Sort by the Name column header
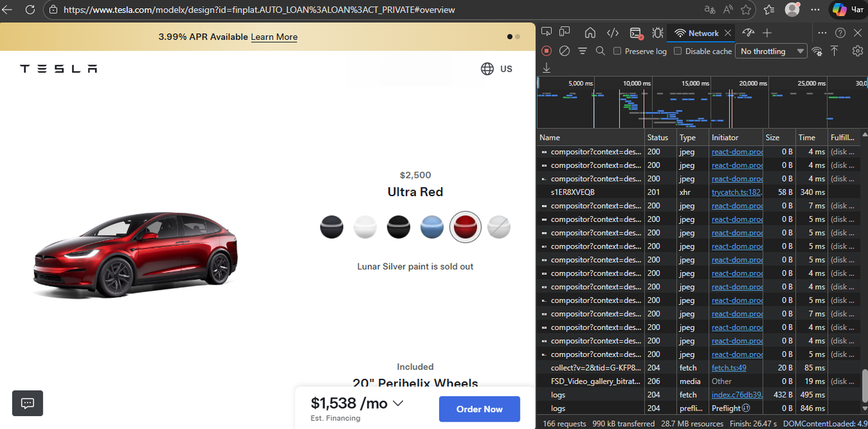868x429 pixels. point(590,137)
